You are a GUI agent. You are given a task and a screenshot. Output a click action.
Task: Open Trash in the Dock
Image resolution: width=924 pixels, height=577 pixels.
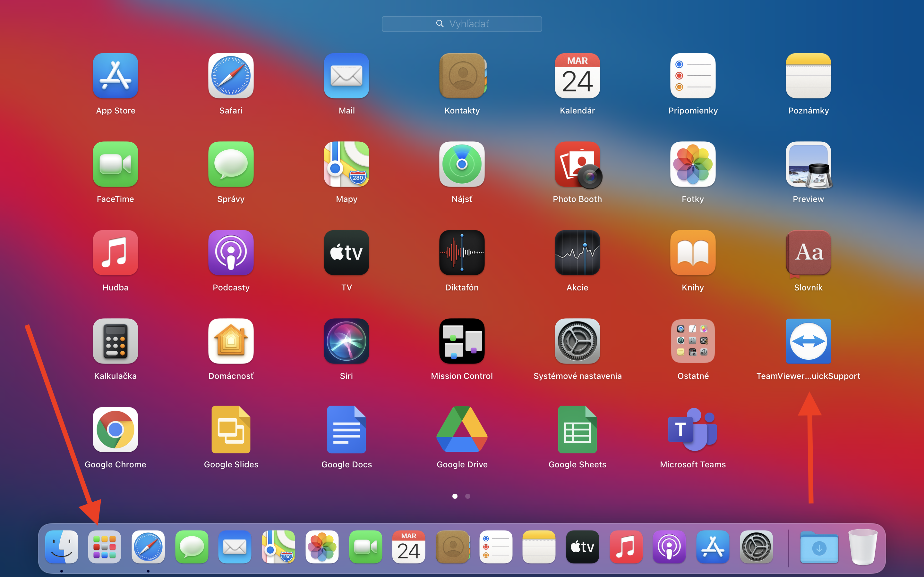coord(862,547)
